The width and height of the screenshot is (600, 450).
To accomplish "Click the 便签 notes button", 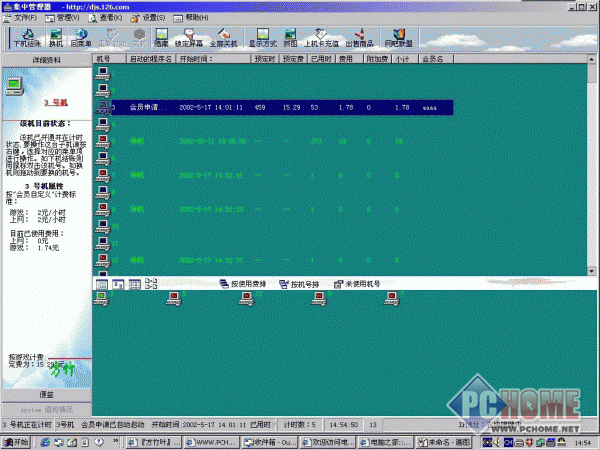I will coord(47,395).
